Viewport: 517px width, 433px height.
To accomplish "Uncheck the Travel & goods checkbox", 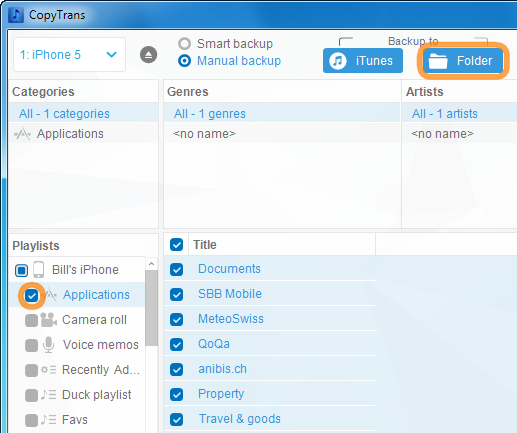I will (x=176, y=419).
